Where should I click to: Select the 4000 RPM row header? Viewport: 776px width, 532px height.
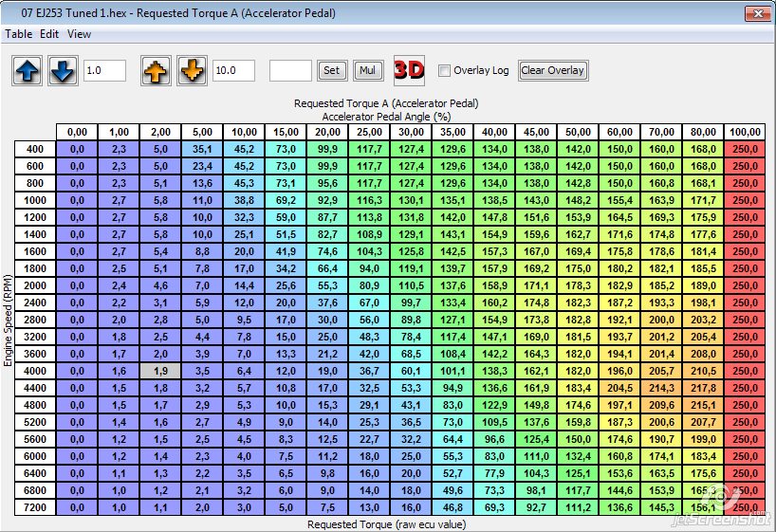tap(35, 371)
